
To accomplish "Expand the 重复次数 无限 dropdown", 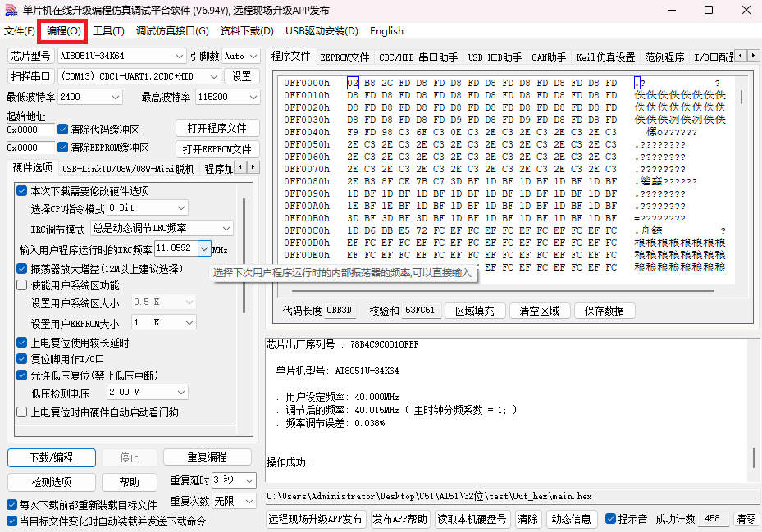I will click(x=249, y=501).
